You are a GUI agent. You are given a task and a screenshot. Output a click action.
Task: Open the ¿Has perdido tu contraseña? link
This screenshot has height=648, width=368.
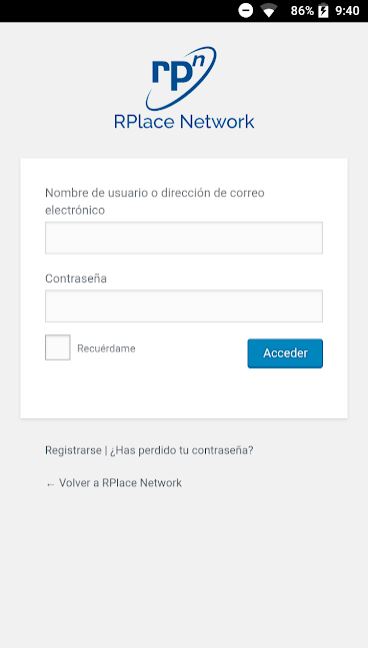(x=182, y=450)
